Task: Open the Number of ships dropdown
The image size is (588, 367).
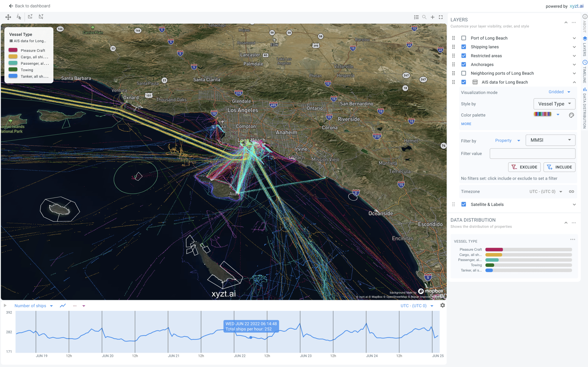Action: 34,306
